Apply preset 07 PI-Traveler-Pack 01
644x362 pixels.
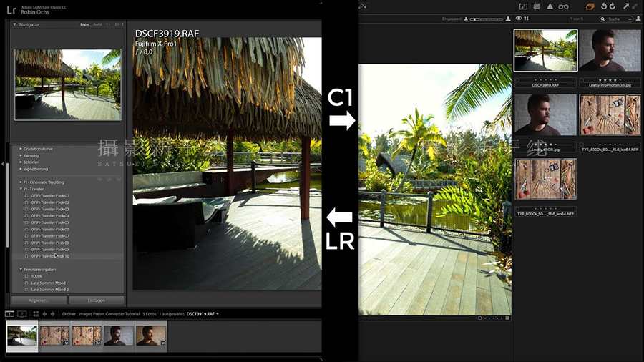50,196
